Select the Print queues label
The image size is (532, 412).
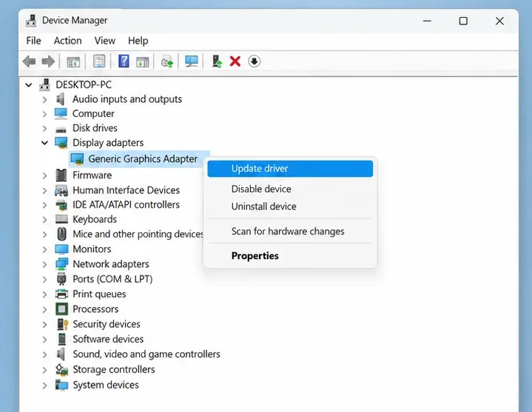99,294
